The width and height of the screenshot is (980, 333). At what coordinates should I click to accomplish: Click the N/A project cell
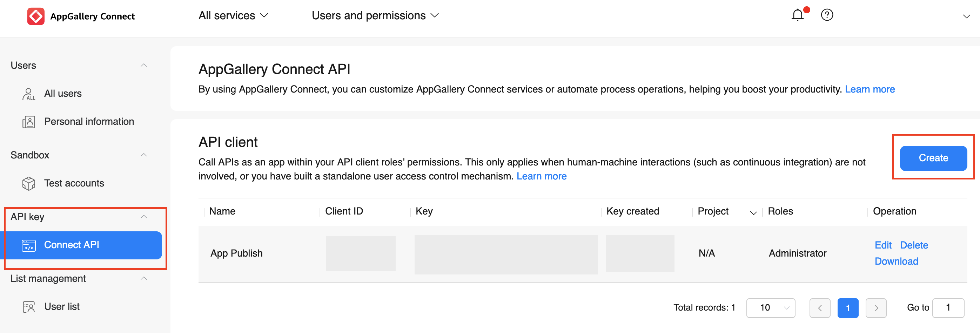(707, 253)
